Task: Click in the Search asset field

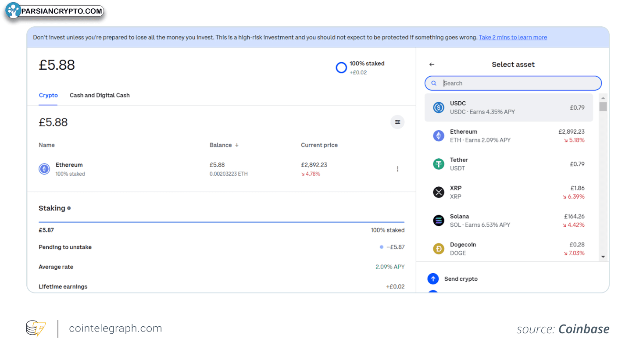Action: pos(513,83)
